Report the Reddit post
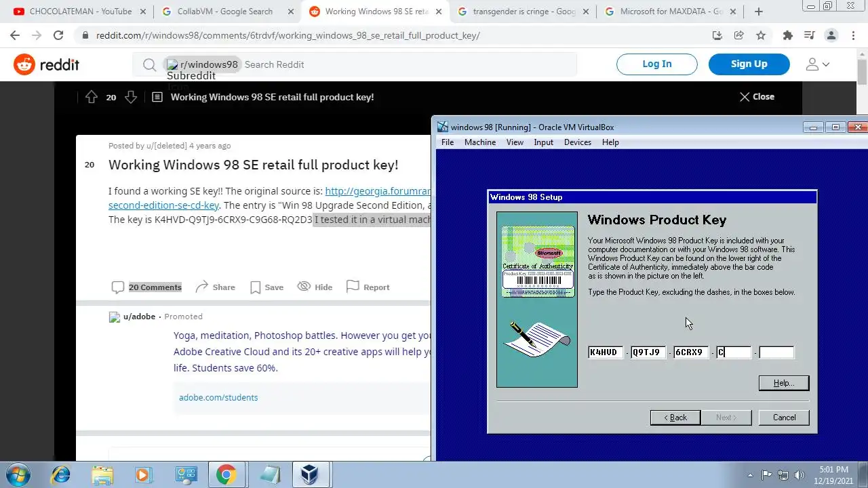 click(x=368, y=287)
